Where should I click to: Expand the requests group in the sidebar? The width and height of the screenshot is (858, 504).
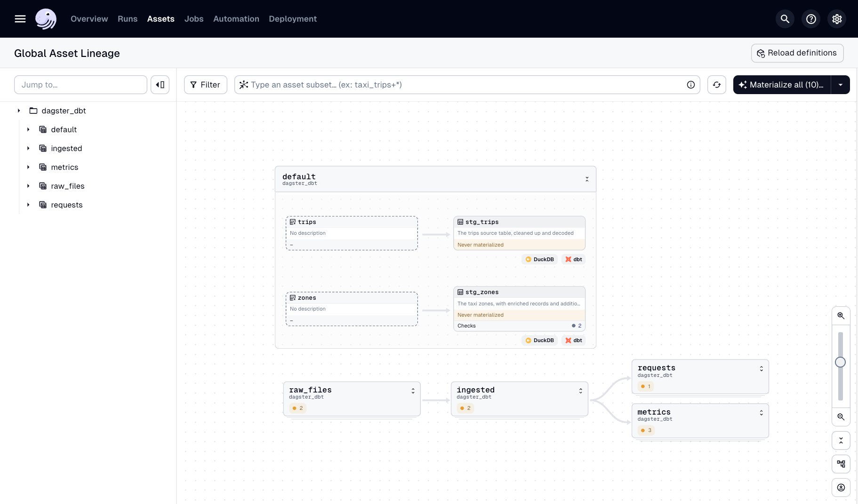click(x=28, y=205)
